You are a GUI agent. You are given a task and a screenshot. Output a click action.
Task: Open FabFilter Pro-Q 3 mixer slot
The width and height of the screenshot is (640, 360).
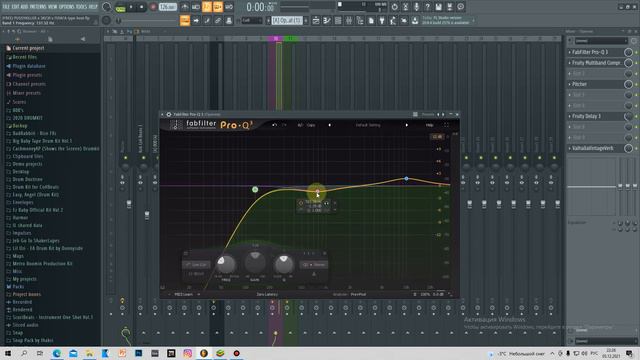[596, 52]
